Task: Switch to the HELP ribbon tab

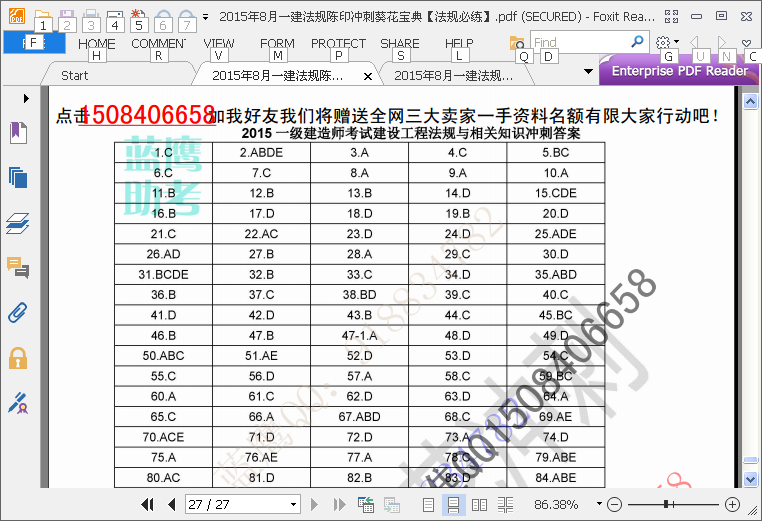Action: tap(459, 43)
